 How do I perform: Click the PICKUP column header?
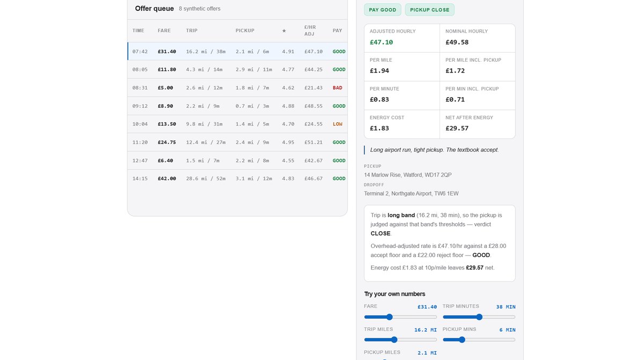pos(245,31)
